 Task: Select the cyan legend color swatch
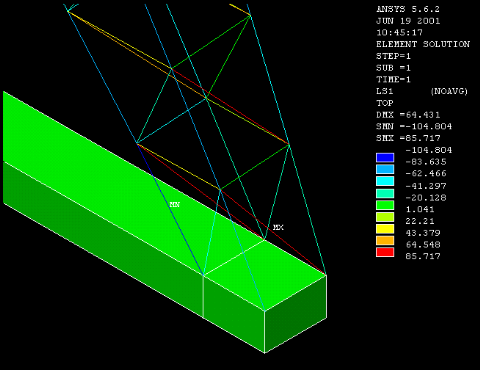click(x=385, y=181)
